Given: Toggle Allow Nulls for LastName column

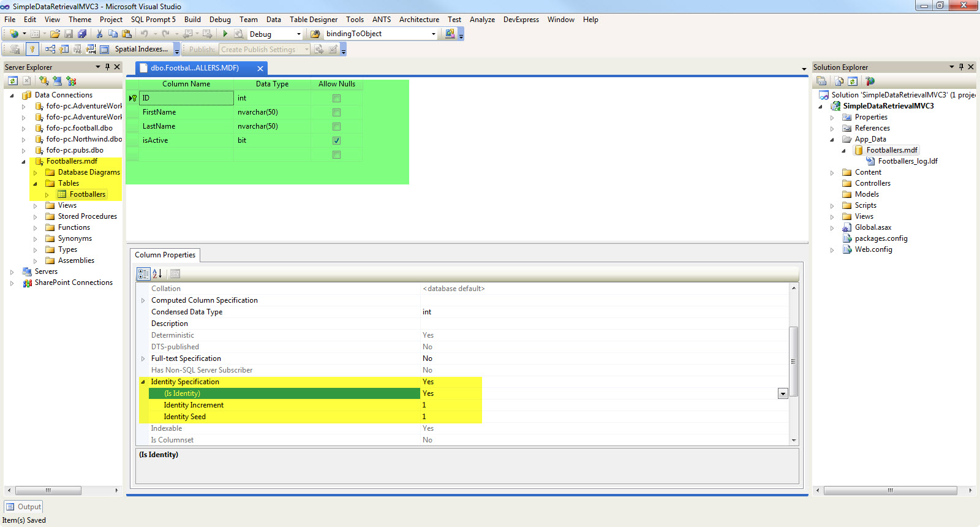Looking at the screenshot, I should click(336, 126).
